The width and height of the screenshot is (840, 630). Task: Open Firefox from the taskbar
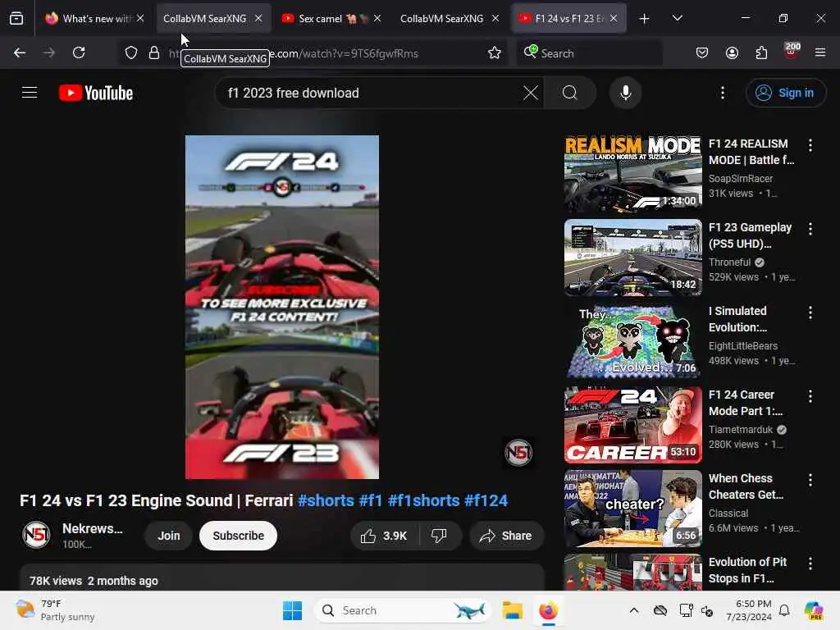pos(548,610)
